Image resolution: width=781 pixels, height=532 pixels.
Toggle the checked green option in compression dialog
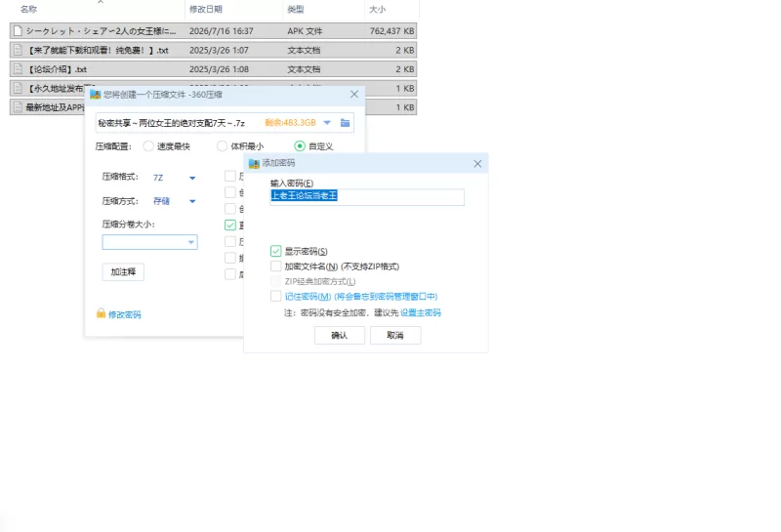230,225
